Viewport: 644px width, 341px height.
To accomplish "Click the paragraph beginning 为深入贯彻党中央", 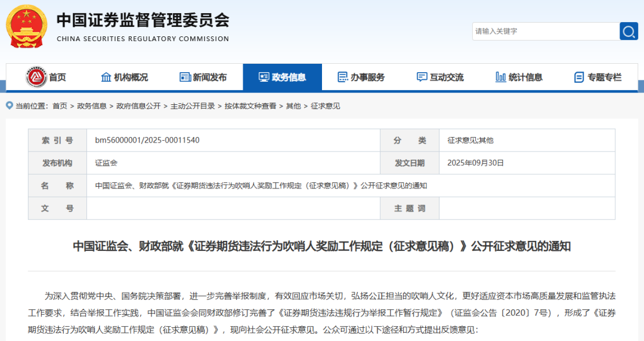I will pos(321,312).
